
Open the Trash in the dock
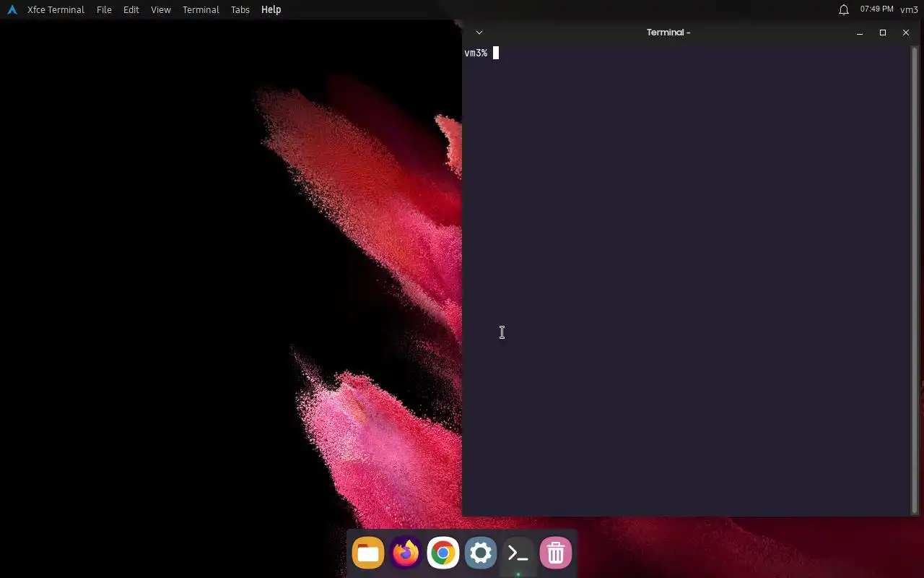[x=556, y=553]
